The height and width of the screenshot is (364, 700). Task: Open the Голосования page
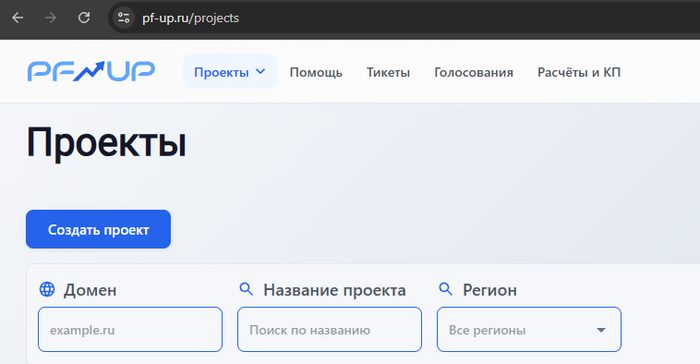(474, 72)
